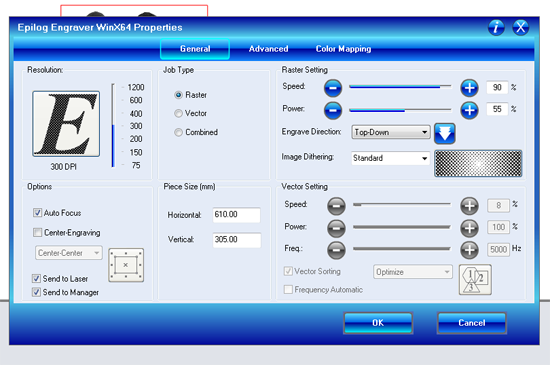Select Combined job type
Image resolution: width=550 pixels, height=365 pixels.
(179, 132)
